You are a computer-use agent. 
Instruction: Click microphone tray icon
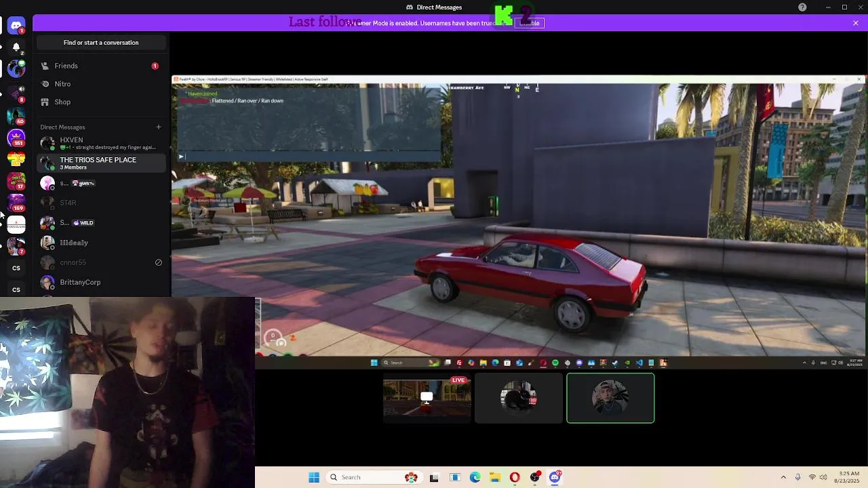coord(797,477)
